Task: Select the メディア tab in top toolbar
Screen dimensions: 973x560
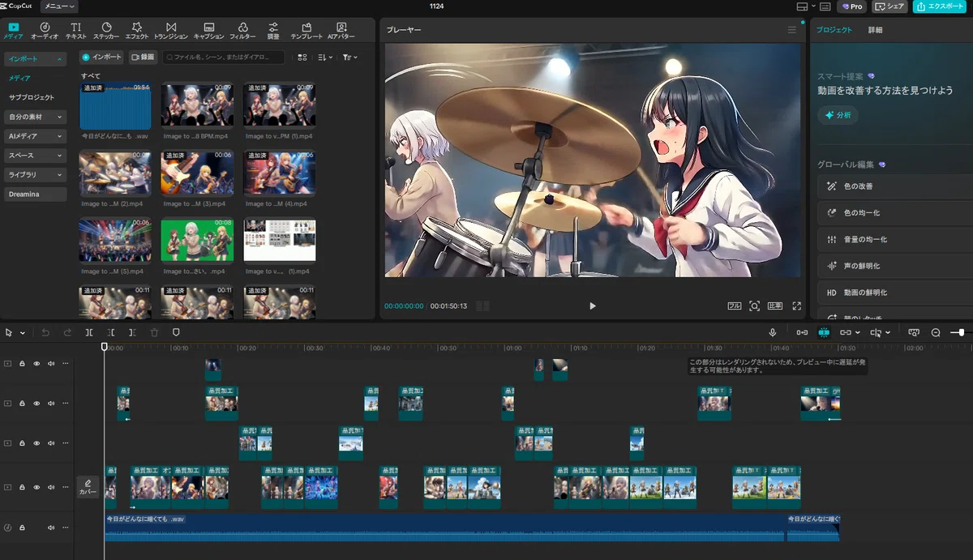Action: pyautogui.click(x=13, y=31)
